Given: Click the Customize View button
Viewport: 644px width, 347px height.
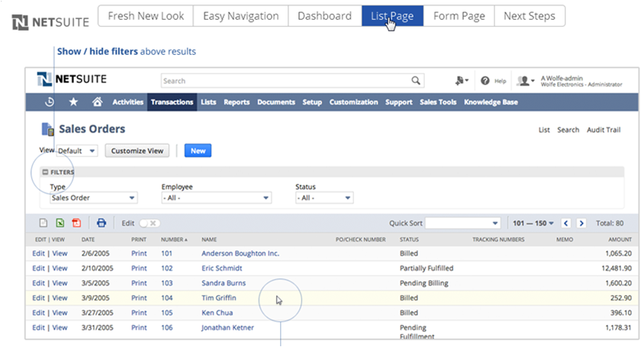Looking at the screenshot, I should [137, 151].
